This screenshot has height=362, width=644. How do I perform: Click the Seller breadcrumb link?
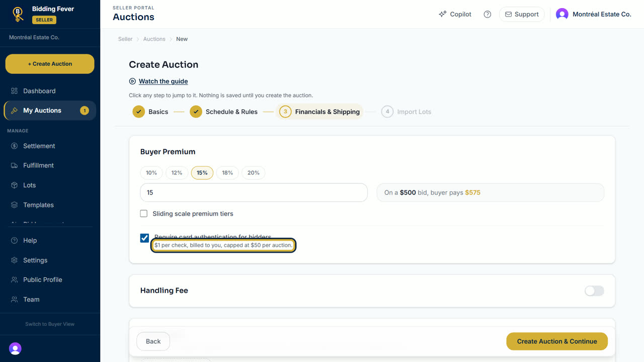(x=125, y=39)
